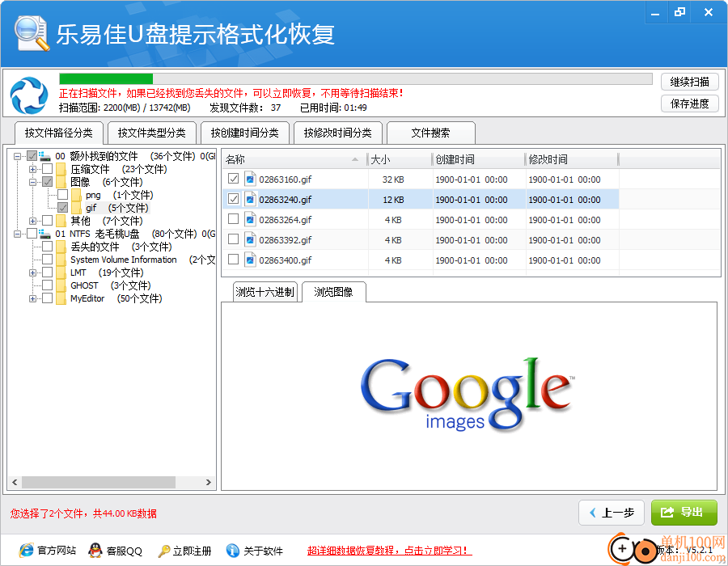Sort by the 名称 column header
The image size is (728, 566).
[x=294, y=159]
